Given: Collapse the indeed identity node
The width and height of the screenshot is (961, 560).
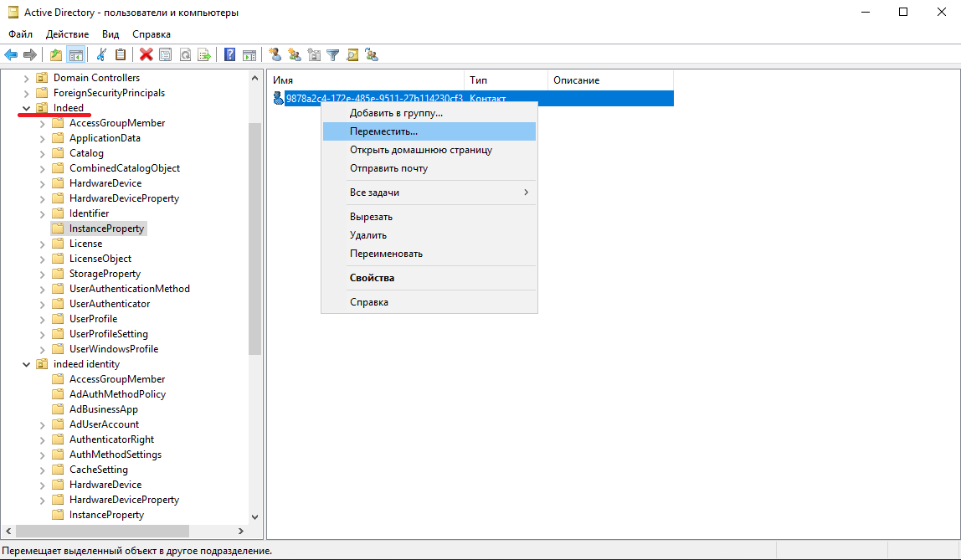Looking at the screenshot, I should tap(27, 364).
